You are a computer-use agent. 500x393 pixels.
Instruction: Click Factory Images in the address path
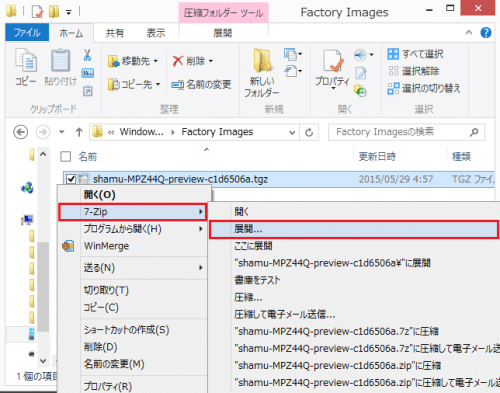coord(217,132)
